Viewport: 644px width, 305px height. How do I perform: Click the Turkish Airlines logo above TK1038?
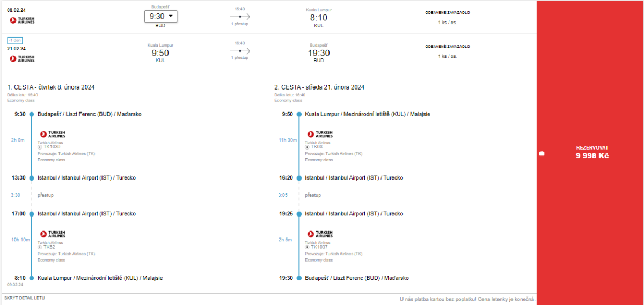click(53, 134)
